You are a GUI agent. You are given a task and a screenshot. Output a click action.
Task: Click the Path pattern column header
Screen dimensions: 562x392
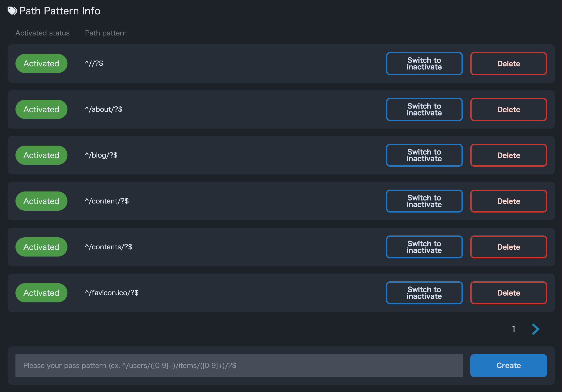[x=106, y=33]
